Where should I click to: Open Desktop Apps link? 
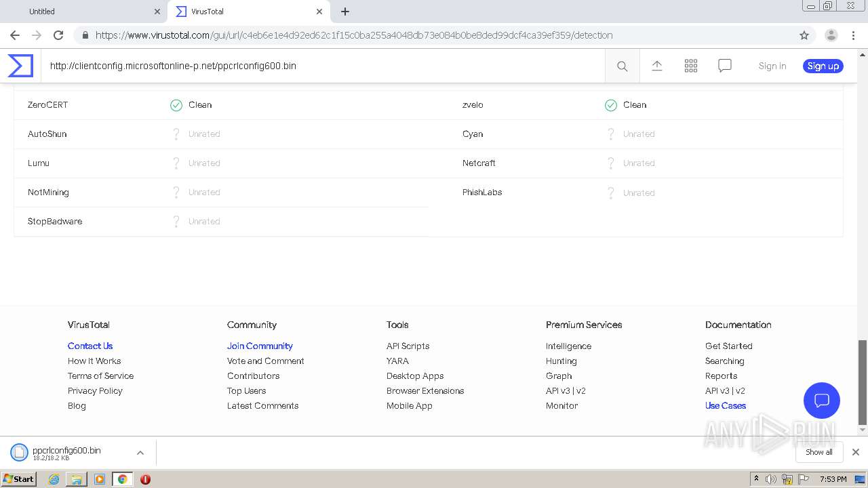click(x=415, y=375)
